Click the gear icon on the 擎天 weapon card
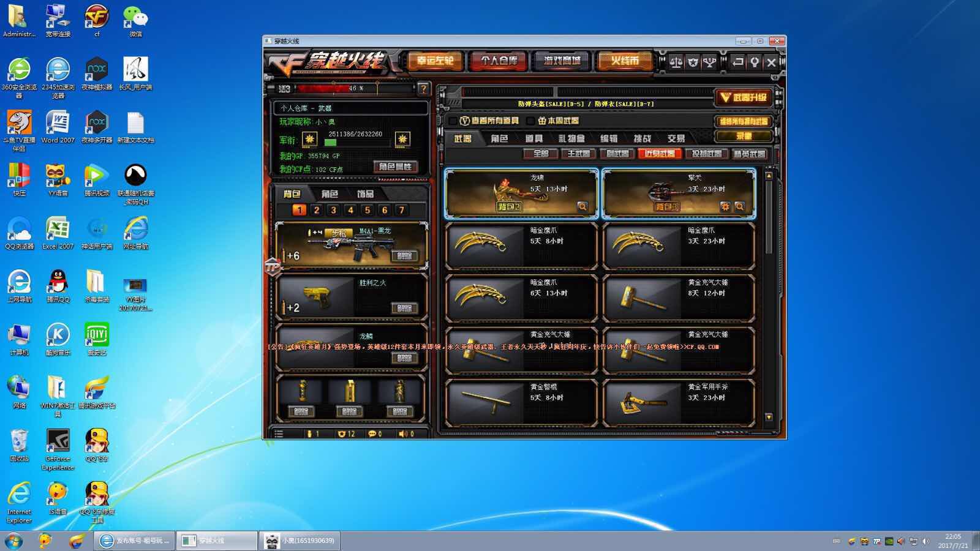This screenshot has height=551, width=980. [x=725, y=207]
